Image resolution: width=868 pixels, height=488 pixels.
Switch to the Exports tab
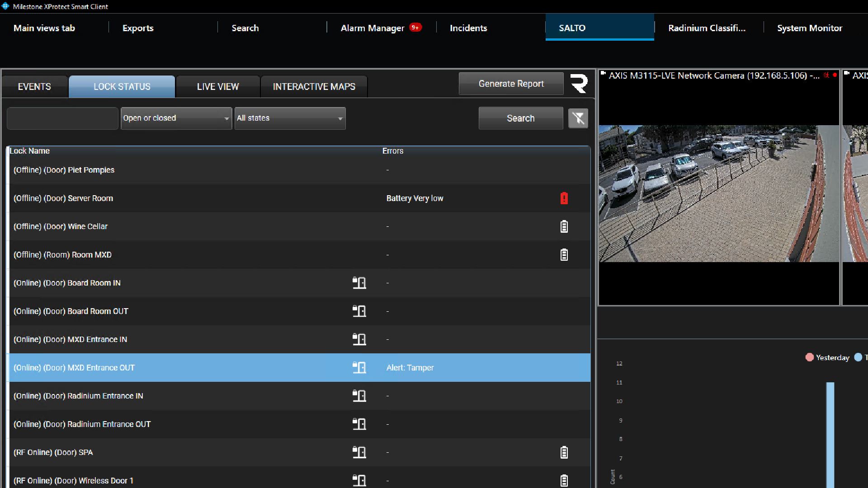point(138,28)
